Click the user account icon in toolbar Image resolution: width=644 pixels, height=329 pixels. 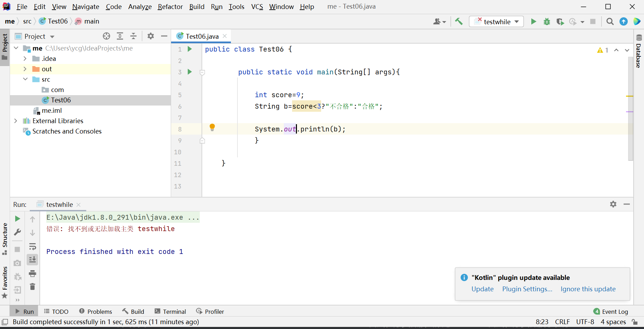pos(439,21)
